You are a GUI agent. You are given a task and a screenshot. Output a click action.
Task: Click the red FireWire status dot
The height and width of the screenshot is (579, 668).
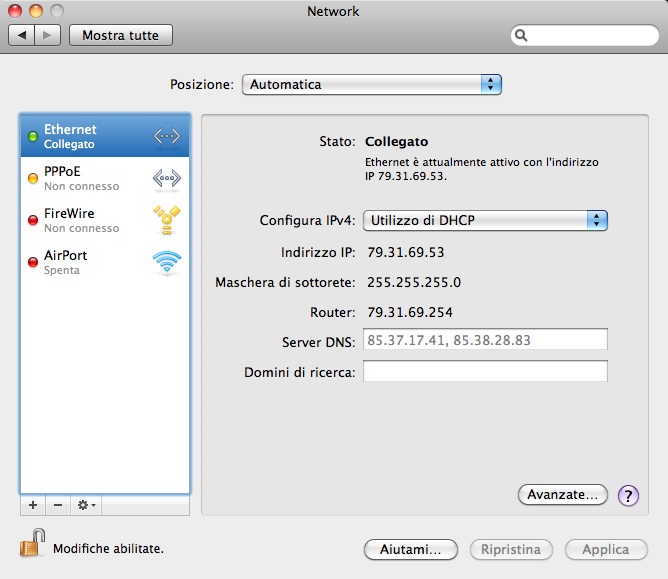pyautogui.click(x=33, y=220)
